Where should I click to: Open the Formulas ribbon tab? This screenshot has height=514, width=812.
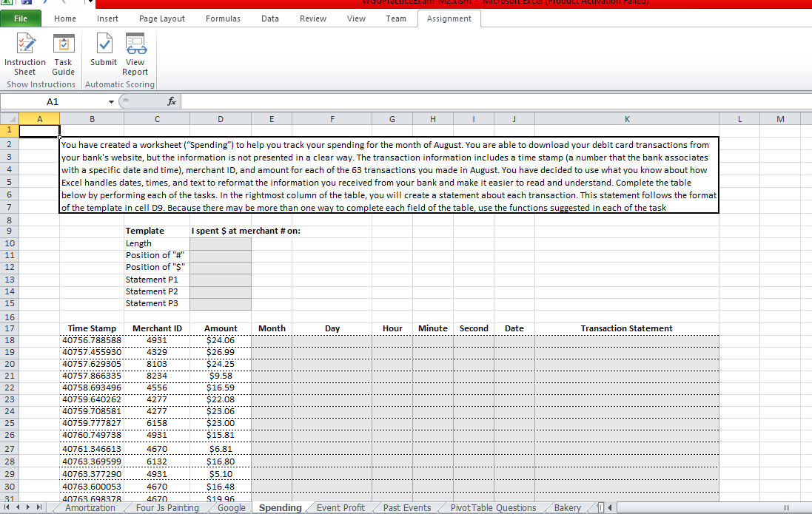point(223,18)
